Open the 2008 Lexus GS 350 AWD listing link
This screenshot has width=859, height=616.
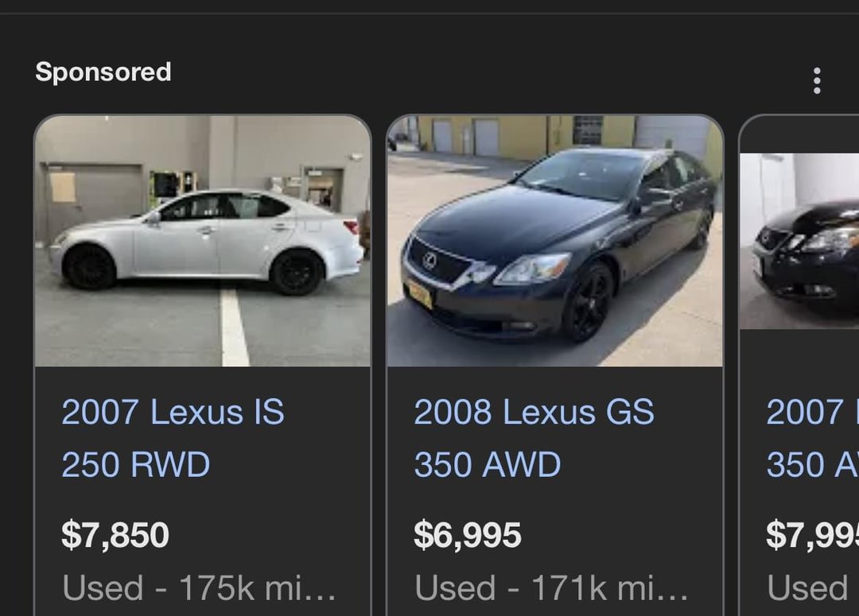click(x=534, y=438)
